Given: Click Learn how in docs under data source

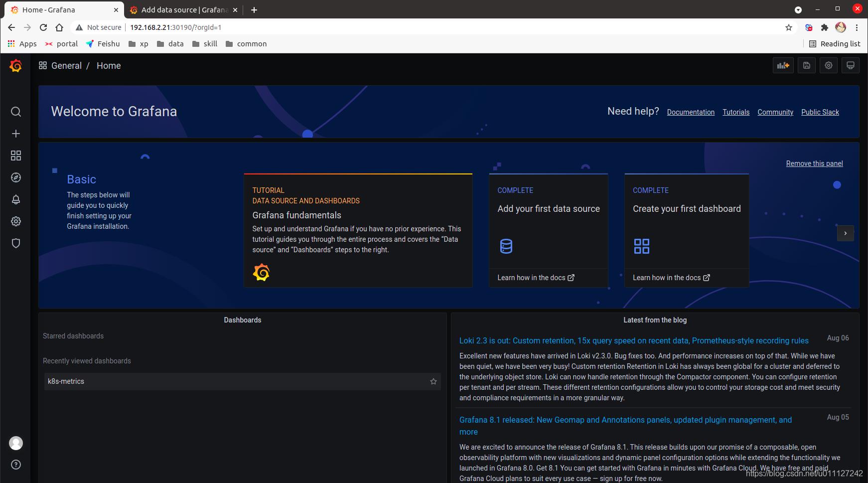Looking at the screenshot, I should point(536,278).
